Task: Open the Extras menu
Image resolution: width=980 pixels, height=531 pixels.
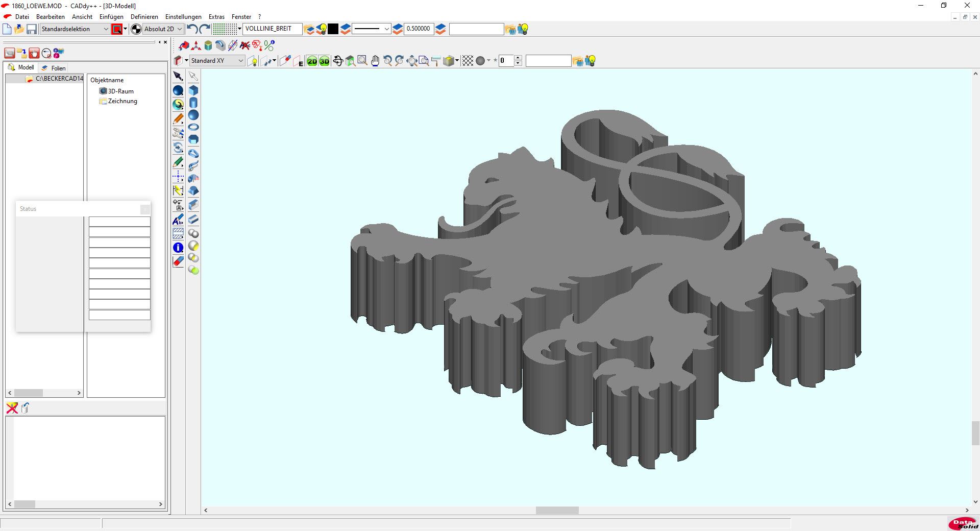Action: [216, 17]
